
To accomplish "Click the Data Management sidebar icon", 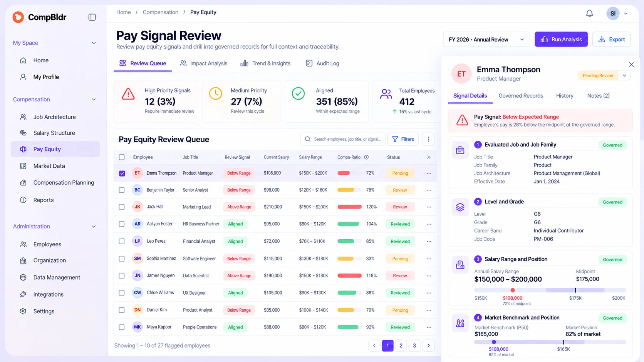I will (x=23, y=277).
